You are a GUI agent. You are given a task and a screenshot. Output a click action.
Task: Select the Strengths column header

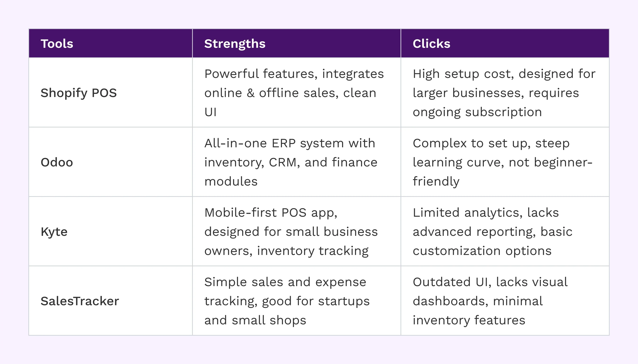235,44
